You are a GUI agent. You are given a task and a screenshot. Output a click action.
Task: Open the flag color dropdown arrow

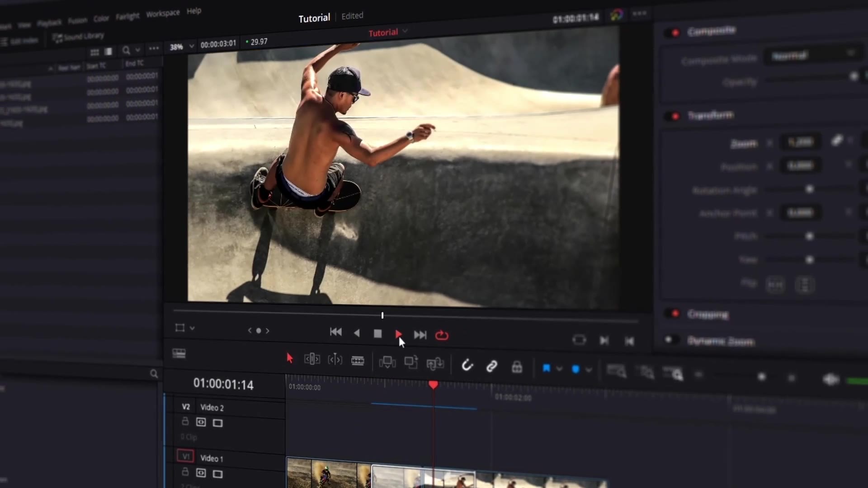(x=559, y=369)
